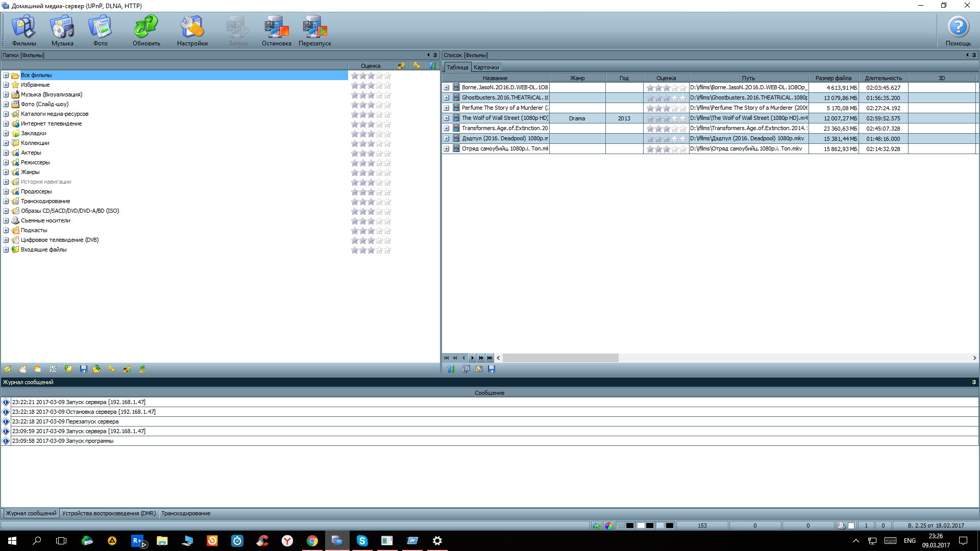Screen dimensions: 980x551
Task: Toggle the white checkbox in the status bar
Action: pos(851,525)
